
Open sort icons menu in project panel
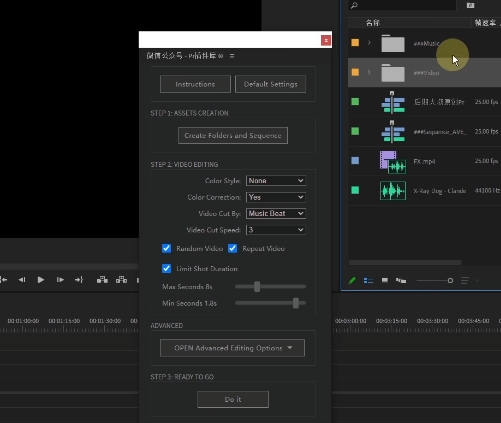(465, 281)
